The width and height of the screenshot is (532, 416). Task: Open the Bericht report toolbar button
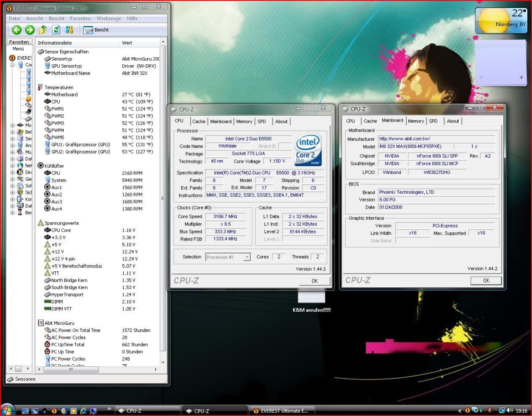pos(96,30)
